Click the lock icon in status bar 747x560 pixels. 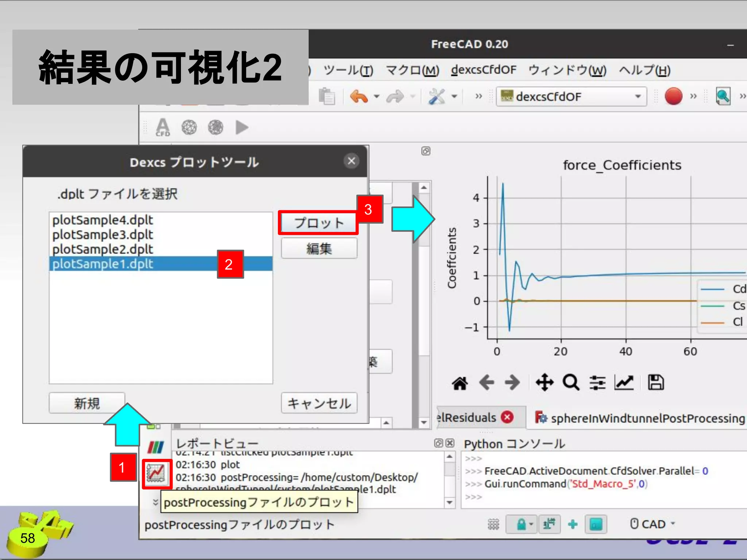521,525
